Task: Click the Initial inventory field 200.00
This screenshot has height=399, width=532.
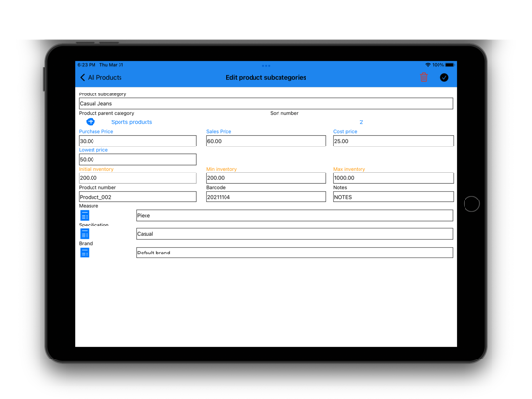Action: [138, 178]
